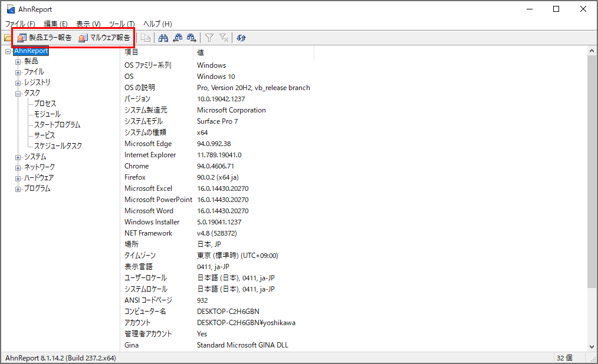Click the find next binoculars icon
This screenshot has width=598, height=364.
click(x=191, y=38)
